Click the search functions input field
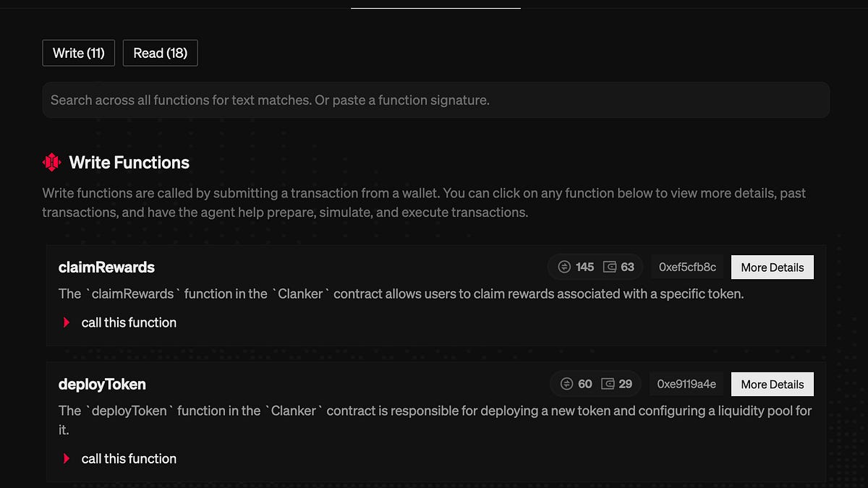Image resolution: width=868 pixels, height=488 pixels. (x=434, y=100)
